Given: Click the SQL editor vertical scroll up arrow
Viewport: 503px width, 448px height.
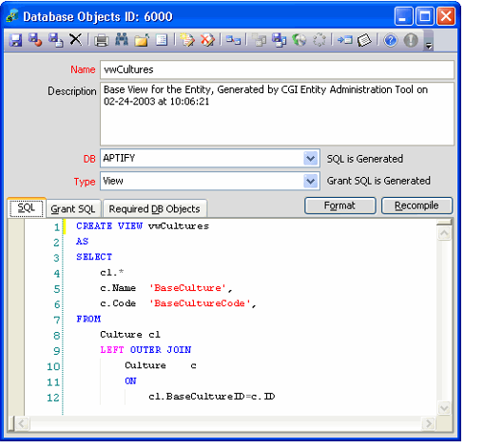Looking at the screenshot, I should 444,233.
